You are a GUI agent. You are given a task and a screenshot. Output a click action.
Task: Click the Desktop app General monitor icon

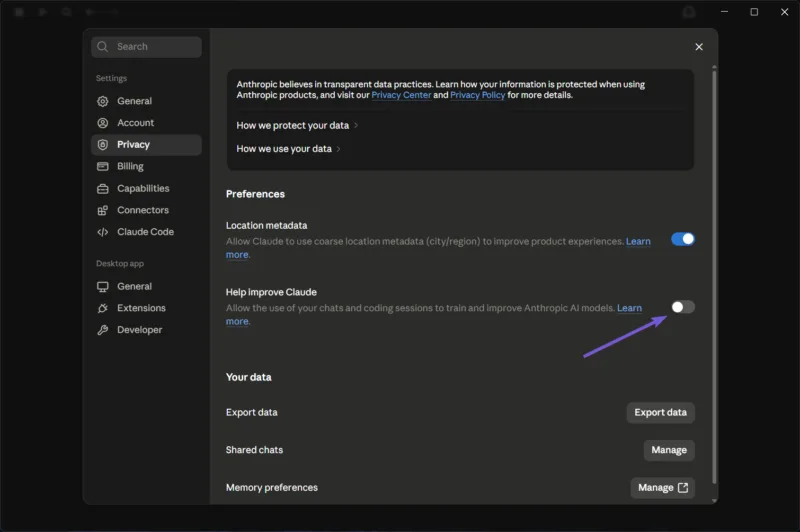(103, 287)
